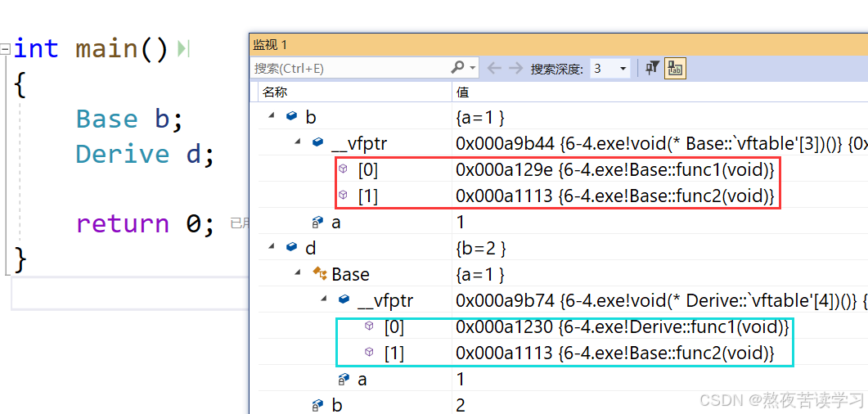
Task: Click the blue cube icon of variable b
Action: [x=292, y=116]
